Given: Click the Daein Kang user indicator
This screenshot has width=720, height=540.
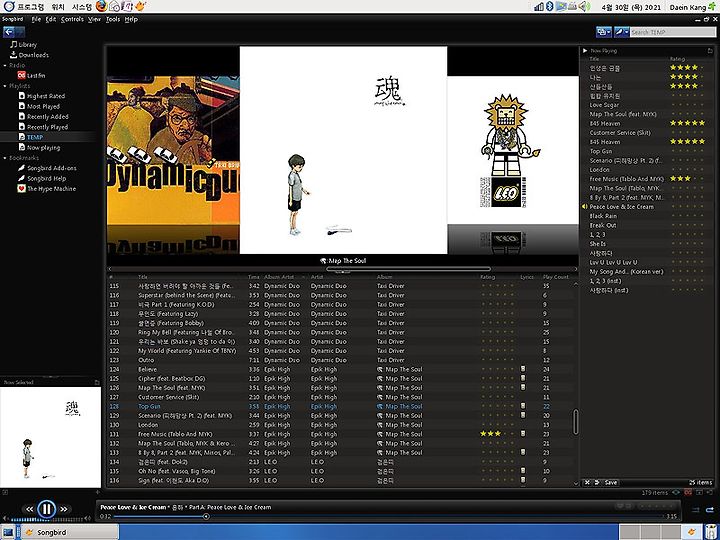Looking at the screenshot, I should 690,7.
